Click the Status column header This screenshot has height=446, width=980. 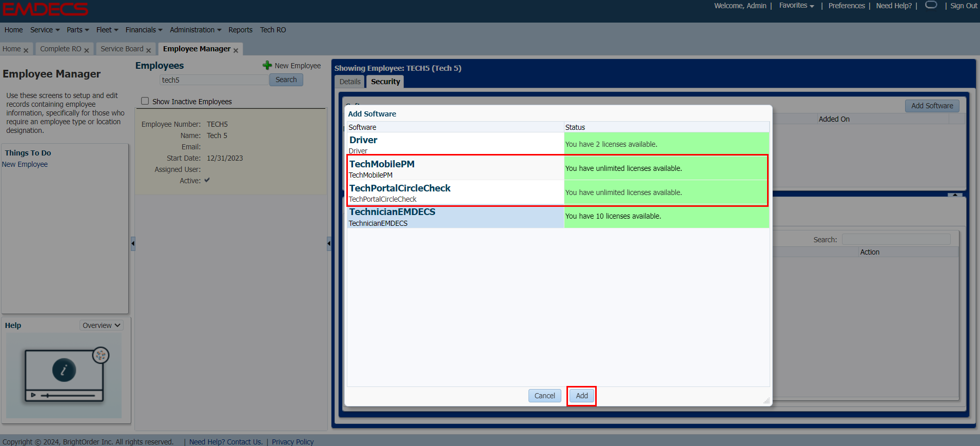click(667, 127)
